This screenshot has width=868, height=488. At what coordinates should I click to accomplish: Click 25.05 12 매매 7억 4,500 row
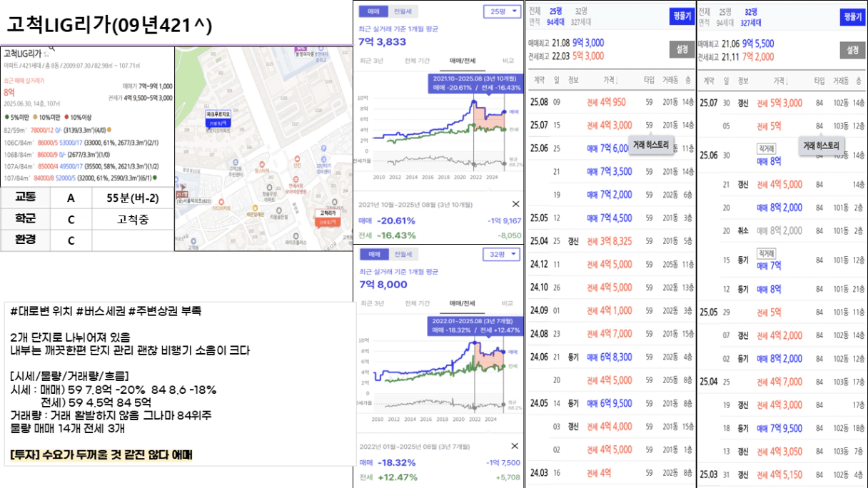pyautogui.click(x=611, y=218)
